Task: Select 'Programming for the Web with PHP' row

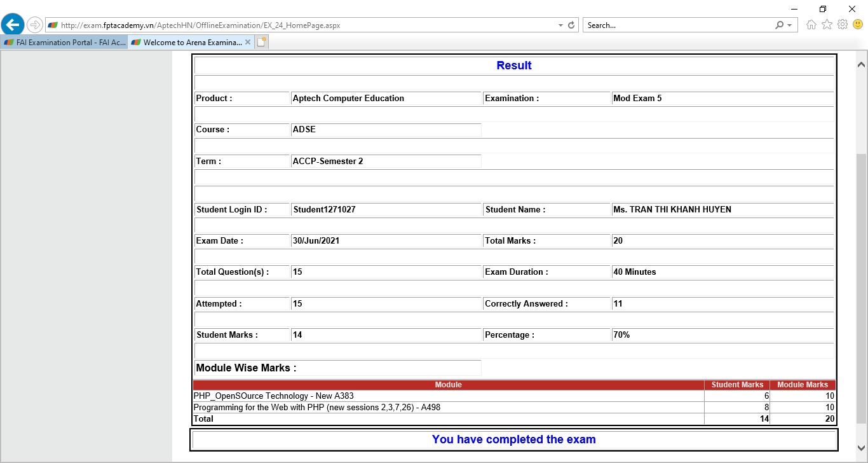Action: coord(514,407)
